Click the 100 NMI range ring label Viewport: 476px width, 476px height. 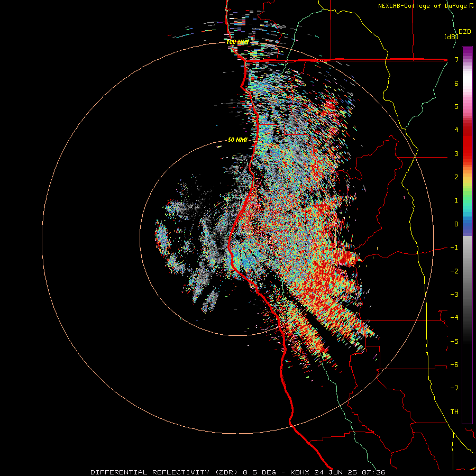237,42
